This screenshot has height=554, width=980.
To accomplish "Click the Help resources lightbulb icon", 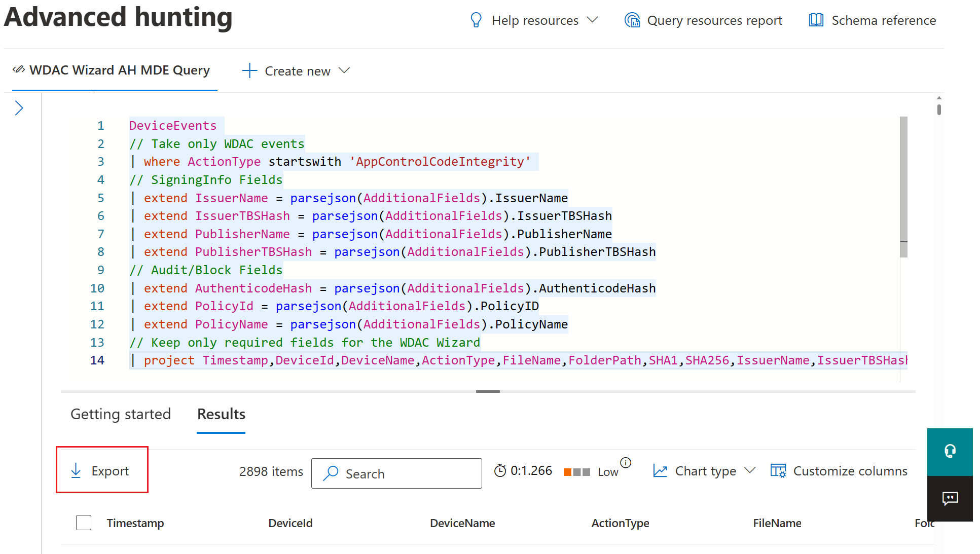I will [x=476, y=20].
